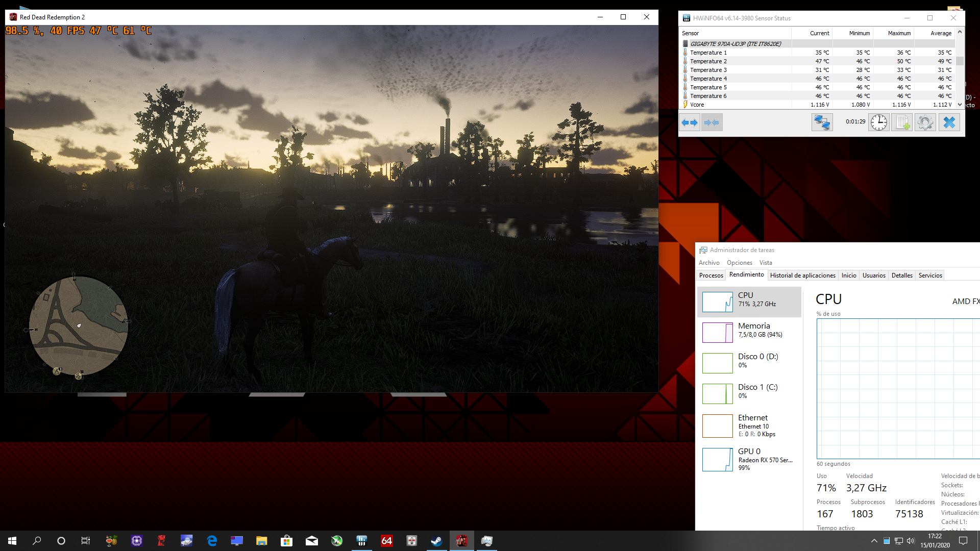980x551 pixels.
Task: Click the HWiNFO expand-columns arrows button
Action: click(x=690, y=122)
